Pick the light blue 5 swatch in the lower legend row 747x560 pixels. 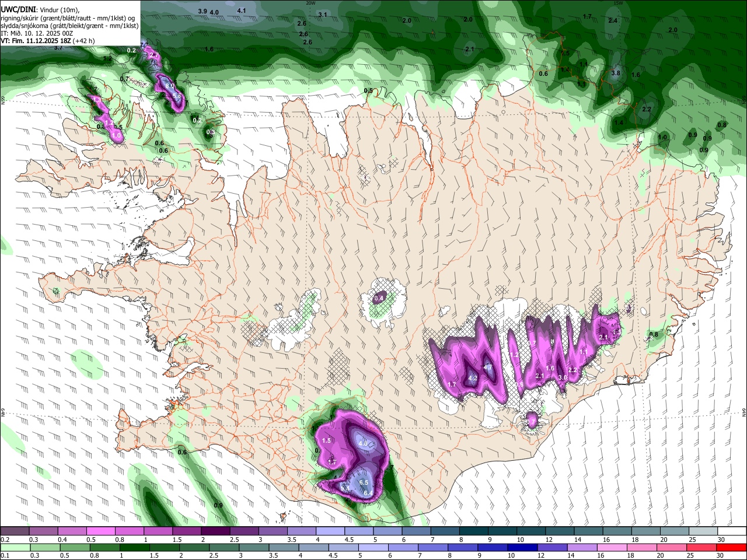click(373, 547)
